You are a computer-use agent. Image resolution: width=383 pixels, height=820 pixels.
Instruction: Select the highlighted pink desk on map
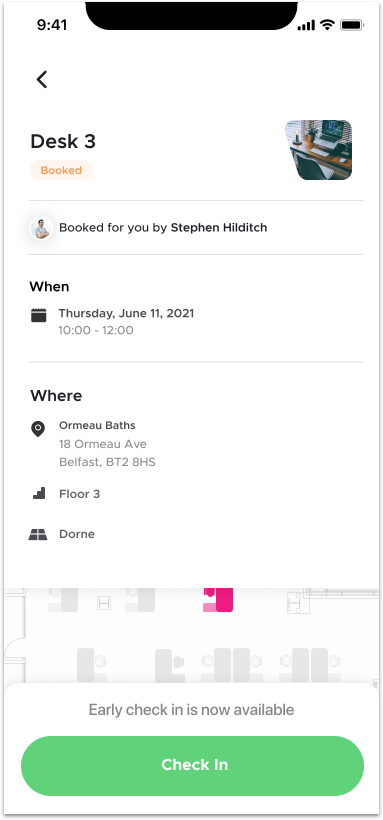[218, 599]
